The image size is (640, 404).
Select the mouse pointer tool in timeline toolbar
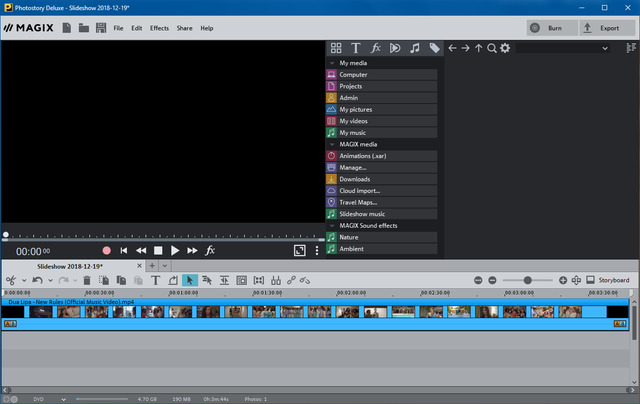[x=190, y=281]
